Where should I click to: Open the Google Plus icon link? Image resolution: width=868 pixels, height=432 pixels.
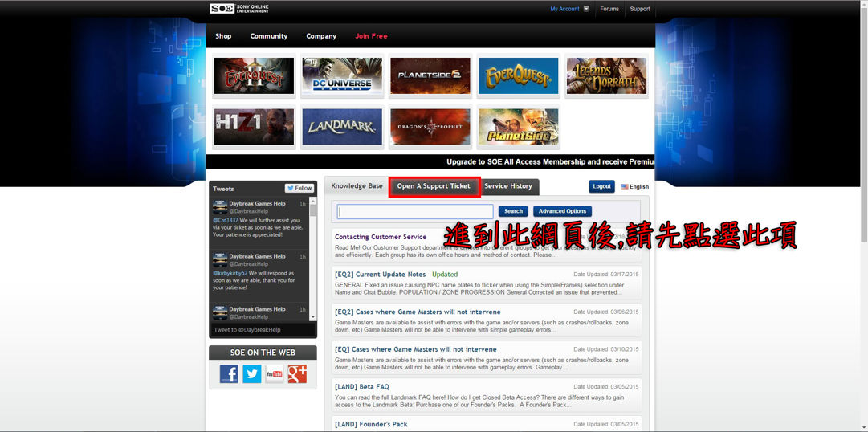pos(297,373)
